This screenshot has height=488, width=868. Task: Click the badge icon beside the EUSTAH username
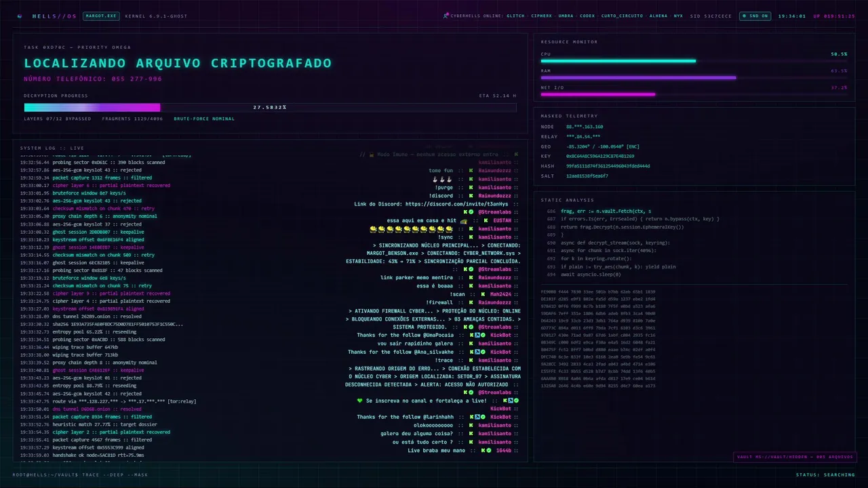tap(486, 221)
